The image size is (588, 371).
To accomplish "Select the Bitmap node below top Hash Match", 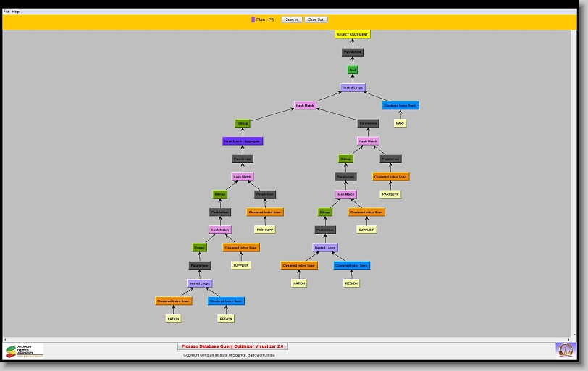I will pos(243,123).
